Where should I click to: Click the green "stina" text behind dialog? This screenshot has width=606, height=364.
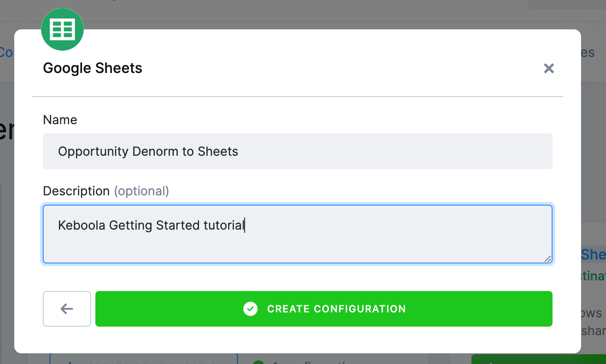pyautogui.click(x=594, y=277)
